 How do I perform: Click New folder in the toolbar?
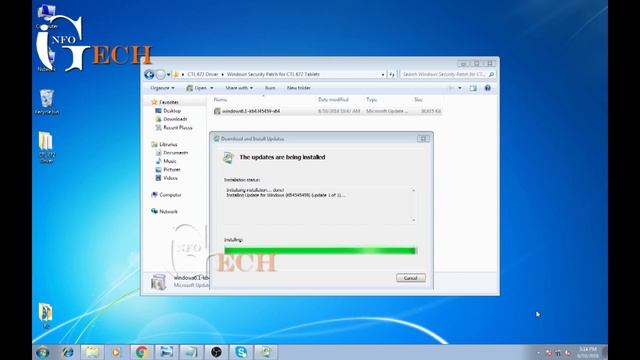click(x=298, y=88)
